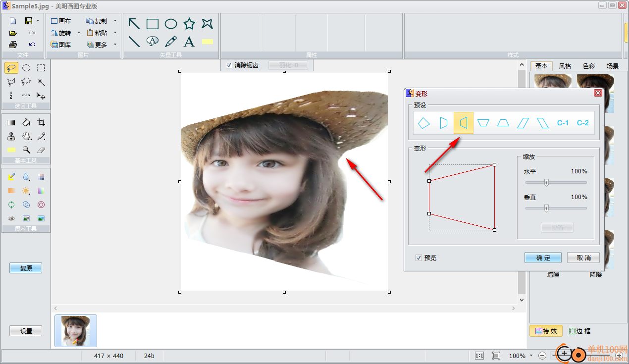Select the paint bucket fill tool
629x364 pixels.
tap(26, 122)
